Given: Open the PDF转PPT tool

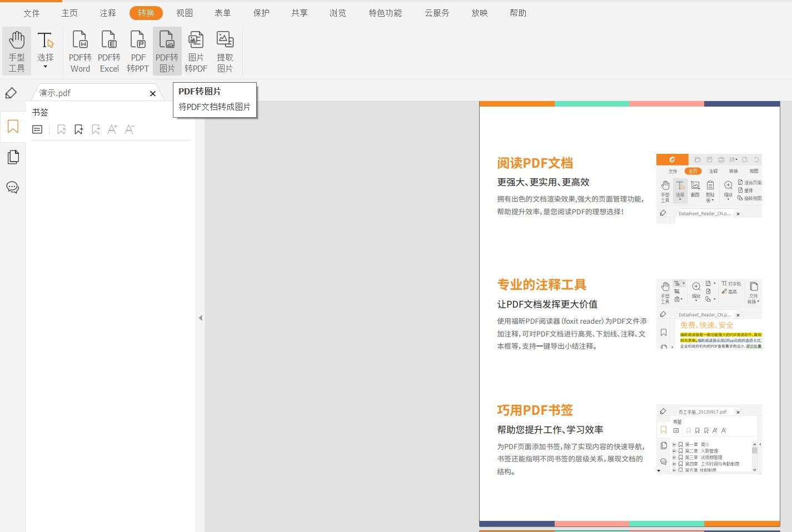Looking at the screenshot, I should click(x=137, y=50).
